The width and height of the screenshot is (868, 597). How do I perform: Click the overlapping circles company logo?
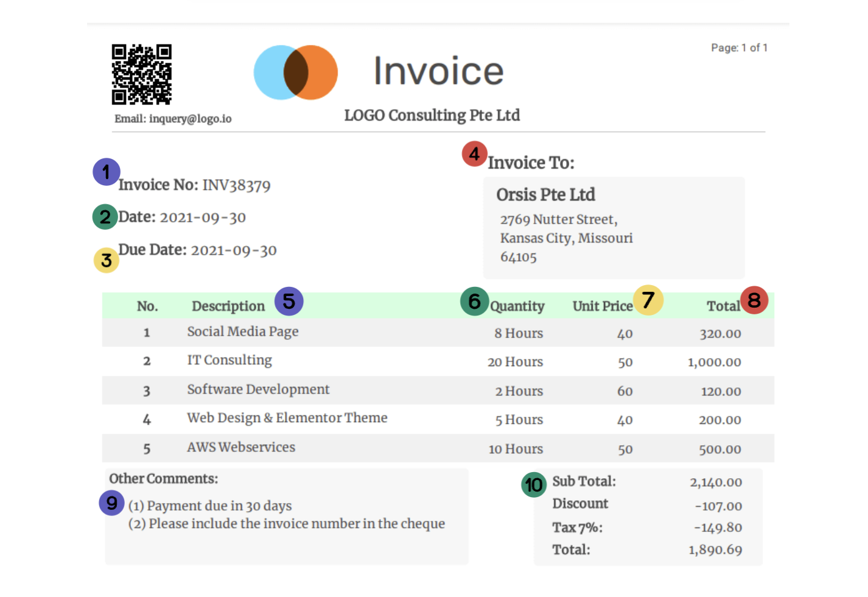[296, 72]
